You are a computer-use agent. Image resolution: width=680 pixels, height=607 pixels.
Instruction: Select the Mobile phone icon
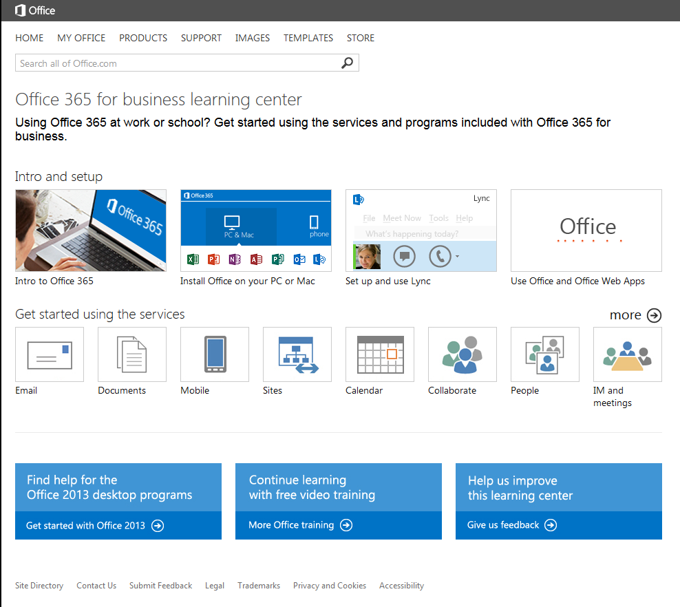(214, 354)
